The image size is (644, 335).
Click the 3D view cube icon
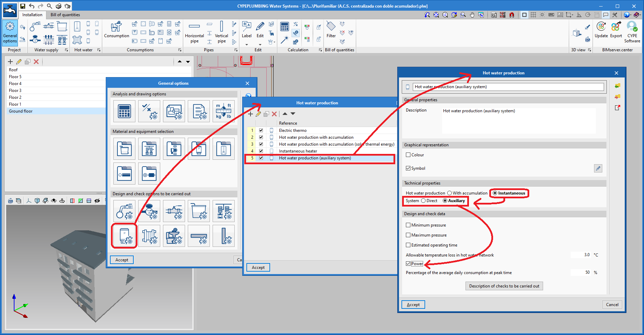(577, 33)
